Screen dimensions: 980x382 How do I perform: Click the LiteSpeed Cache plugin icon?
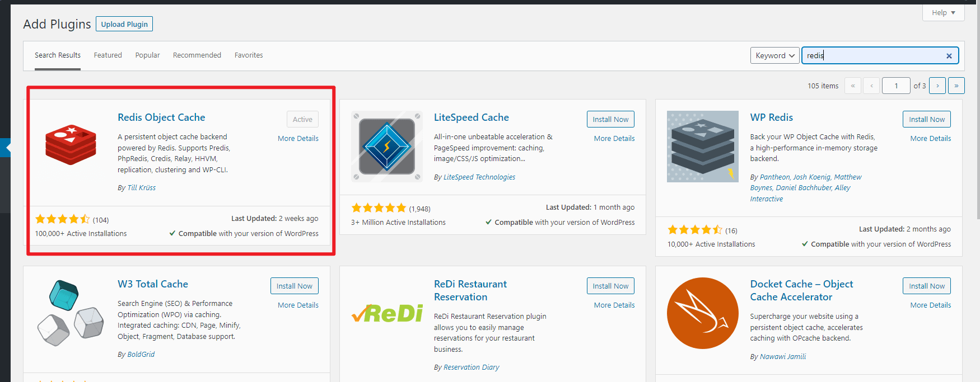(386, 147)
